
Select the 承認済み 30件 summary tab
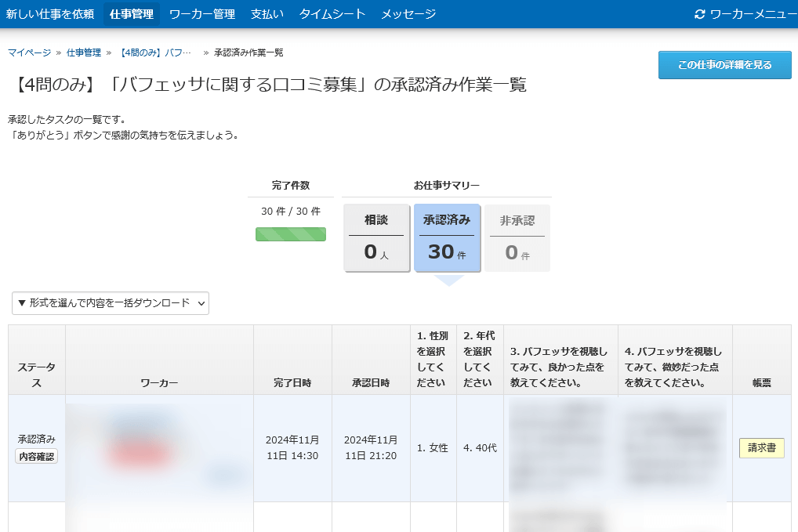tap(447, 237)
